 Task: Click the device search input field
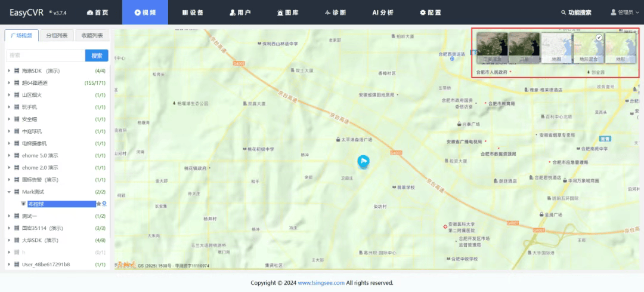[46, 56]
